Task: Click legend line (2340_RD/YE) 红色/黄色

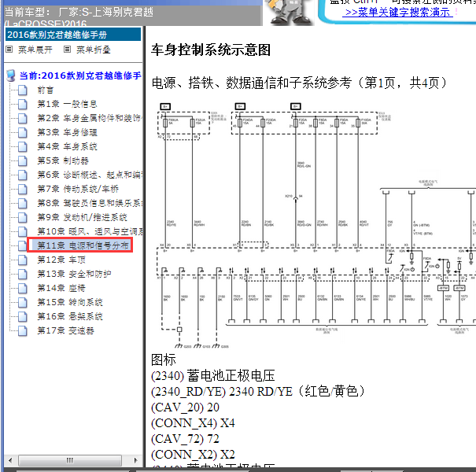Action: coord(258,392)
